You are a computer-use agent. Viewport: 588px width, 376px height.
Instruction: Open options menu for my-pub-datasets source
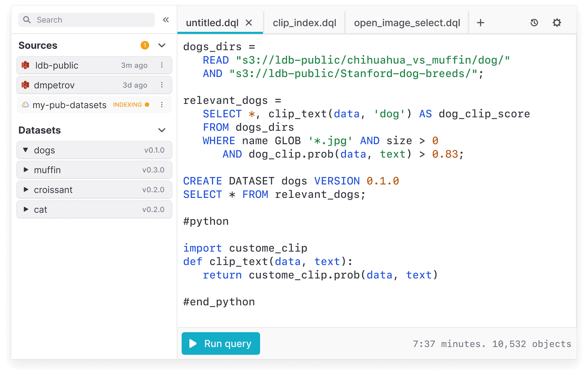[162, 105]
